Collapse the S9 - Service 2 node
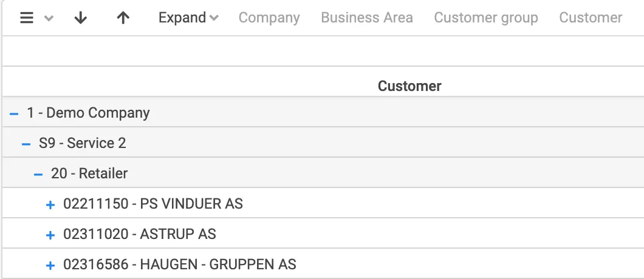The image size is (644, 279). 26,144
